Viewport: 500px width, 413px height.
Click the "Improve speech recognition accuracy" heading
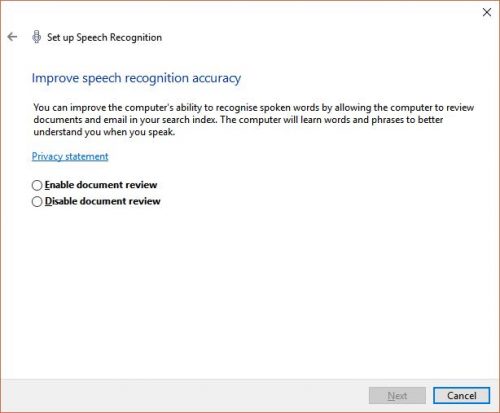click(136, 78)
